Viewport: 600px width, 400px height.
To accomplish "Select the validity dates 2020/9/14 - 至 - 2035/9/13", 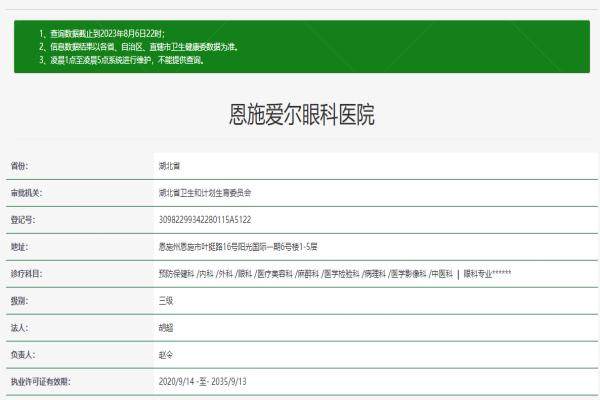I will point(202,382).
